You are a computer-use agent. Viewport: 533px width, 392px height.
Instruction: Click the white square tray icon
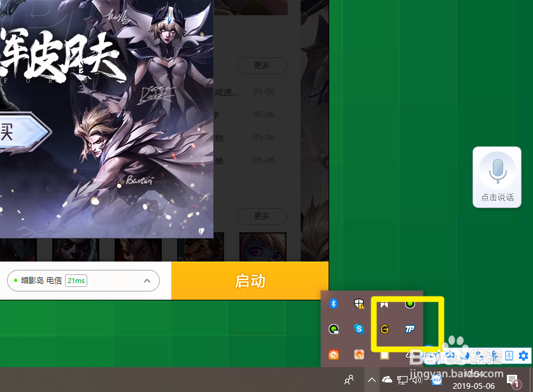(x=385, y=355)
